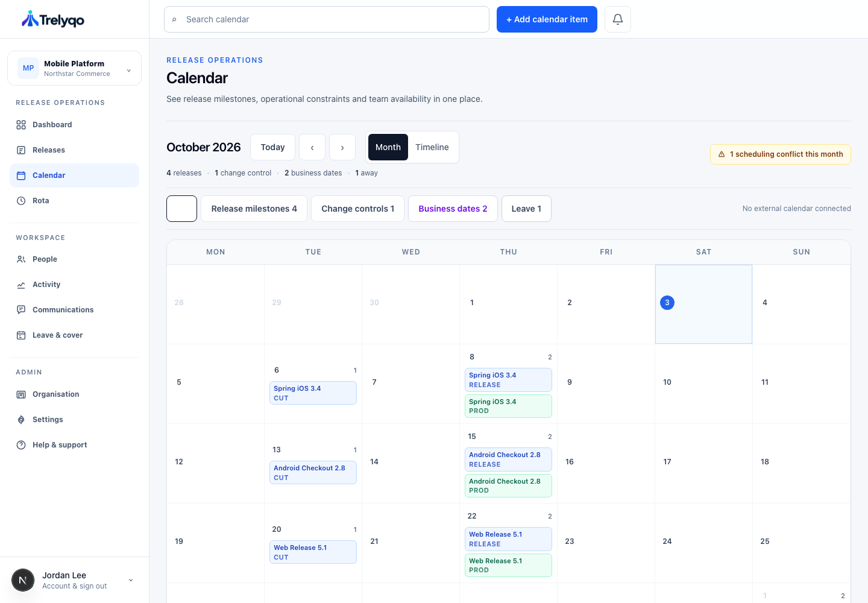Click the magnifier icon in the search bar

(x=175, y=19)
